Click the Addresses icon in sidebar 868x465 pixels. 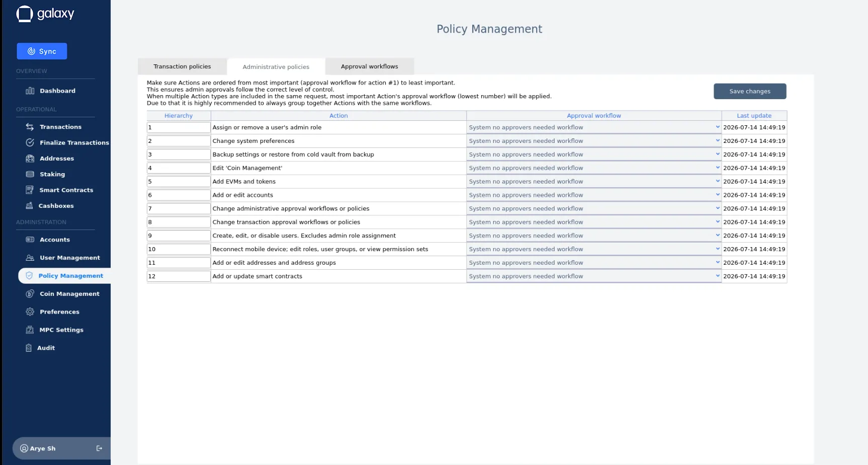[x=30, y=159]
